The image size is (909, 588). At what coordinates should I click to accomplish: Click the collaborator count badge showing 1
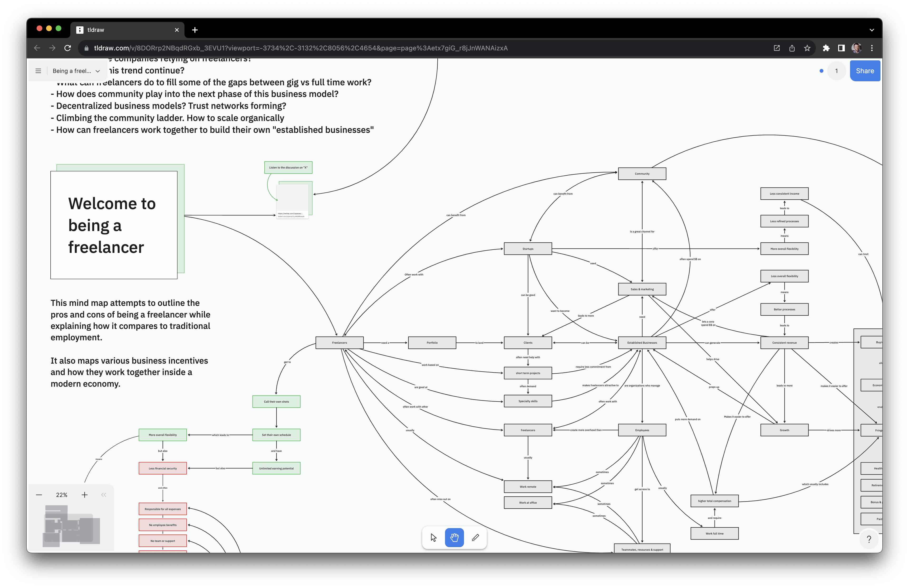pyautogui.click(x=836, y=71)
